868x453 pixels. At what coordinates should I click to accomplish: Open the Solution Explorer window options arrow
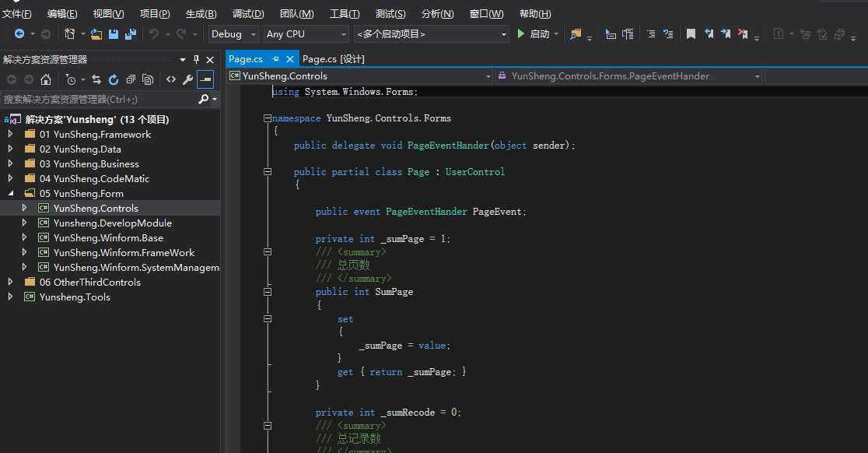[x=183, y=59]
